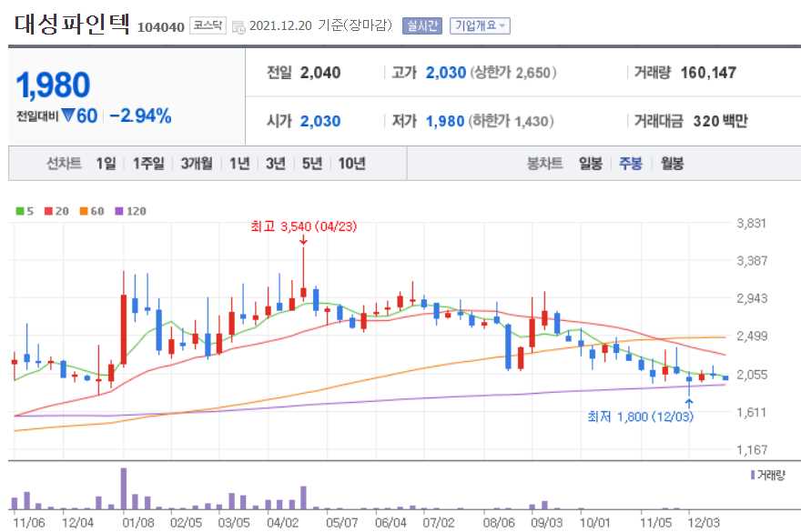Viewport: 801px width, 532px height.
Task: Click the orange 60 moving-average legend swatch
Action: [84, 211]
